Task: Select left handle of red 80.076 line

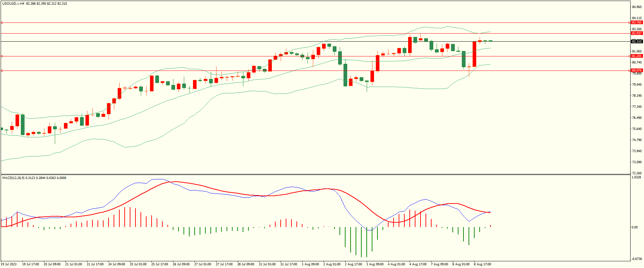Action: tap(2, 71)
